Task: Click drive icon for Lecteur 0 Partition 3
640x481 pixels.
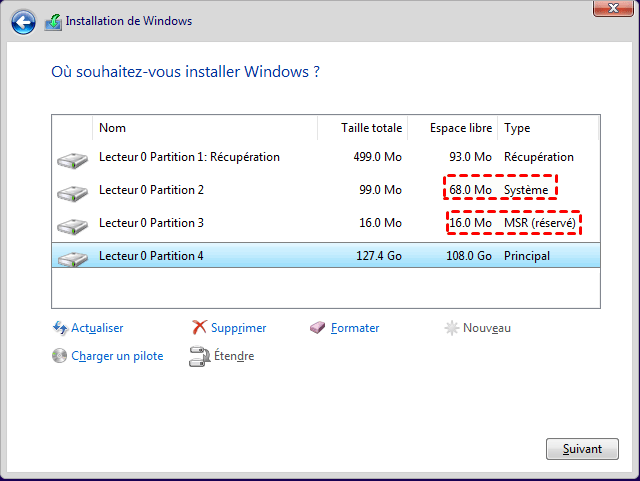Action: [x=72, y=226]
